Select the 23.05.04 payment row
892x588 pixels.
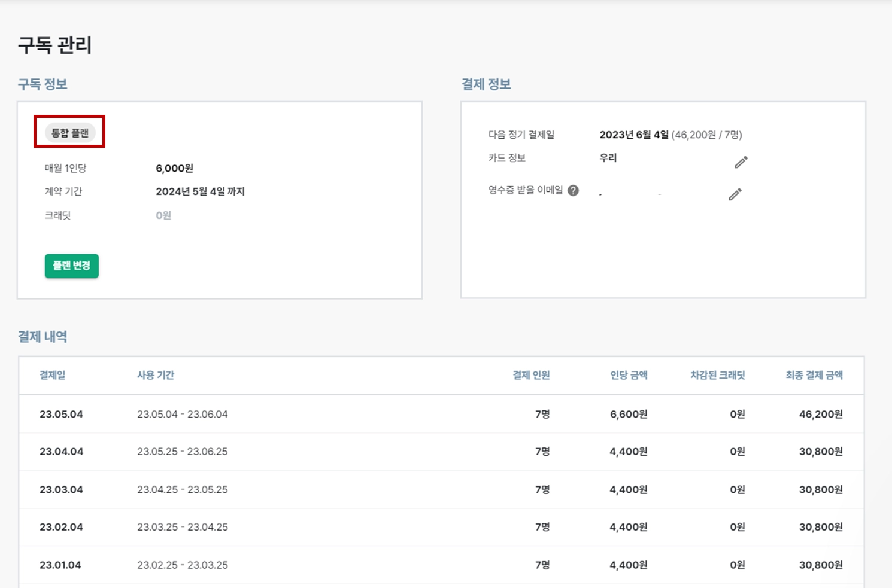tap(441, 414)
